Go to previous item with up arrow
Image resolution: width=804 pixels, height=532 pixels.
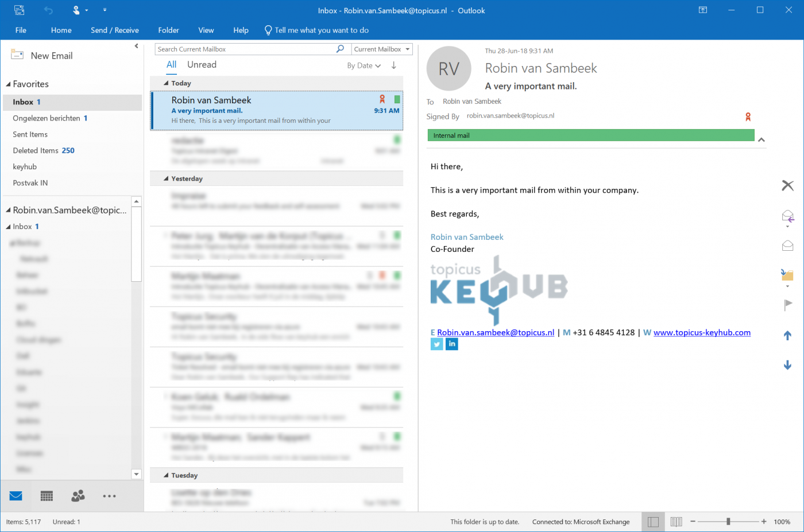(x=787, y=335)
